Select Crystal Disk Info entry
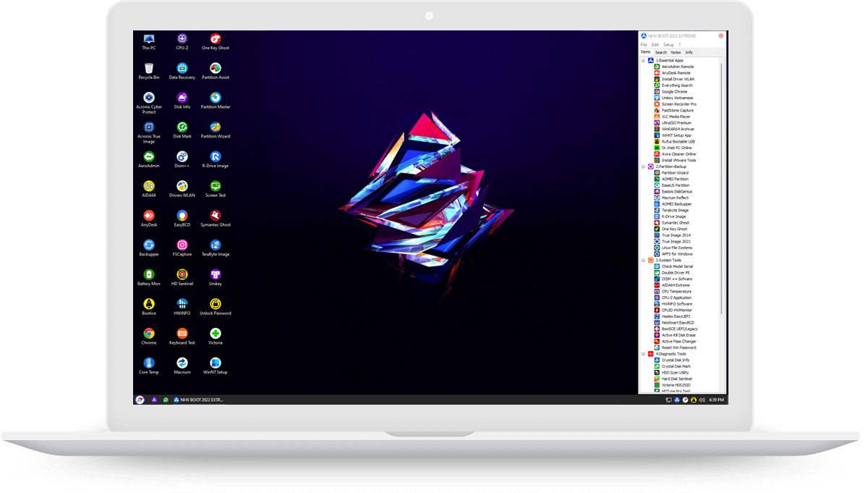This screenshot has width=868, height=493. click(x=671, y=360)
